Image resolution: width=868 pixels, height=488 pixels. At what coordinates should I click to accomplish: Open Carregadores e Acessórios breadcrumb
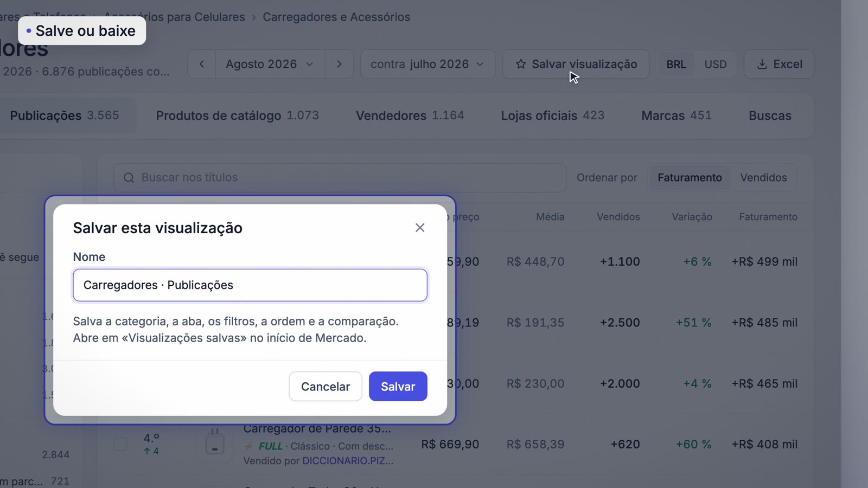(x=336, y=17)
